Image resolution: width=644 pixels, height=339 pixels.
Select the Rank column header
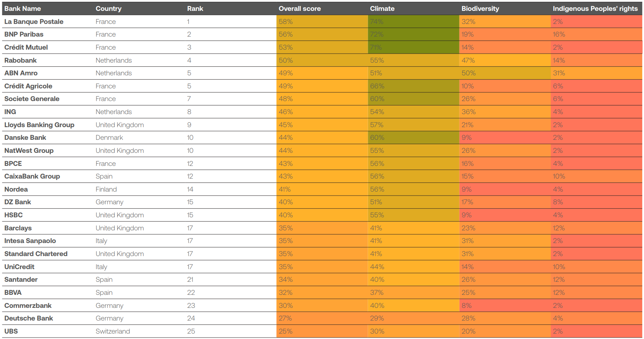tap(195, 9)
